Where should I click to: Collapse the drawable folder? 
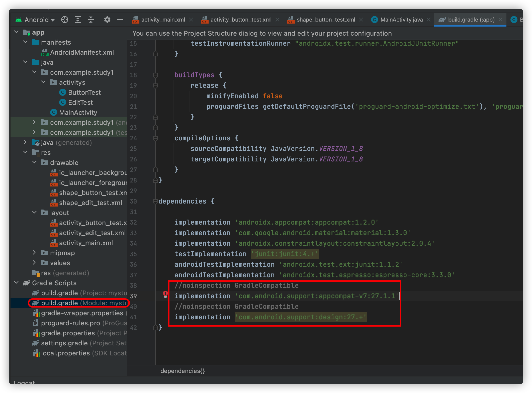[x=35, y=162]
